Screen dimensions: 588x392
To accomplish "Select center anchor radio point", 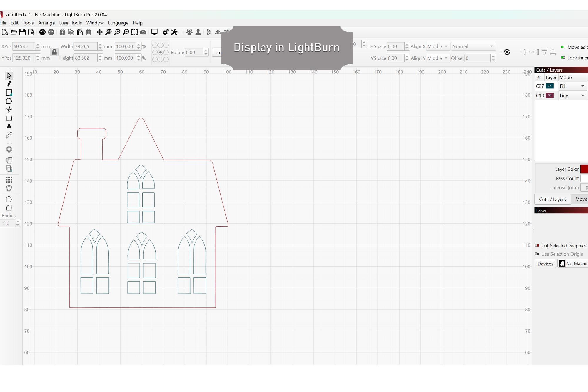I will click(161, 52).
